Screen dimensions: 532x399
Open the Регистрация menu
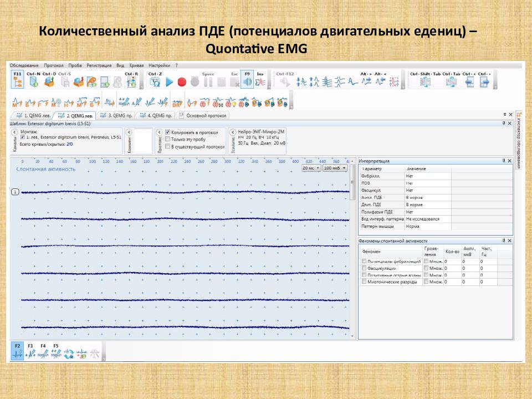coord(99,65)
